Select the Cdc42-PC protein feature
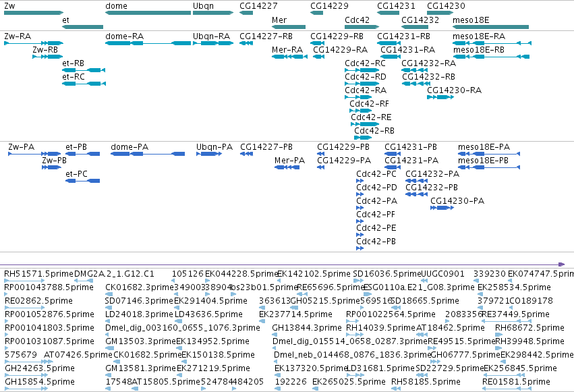 click(x=360, y=181)
